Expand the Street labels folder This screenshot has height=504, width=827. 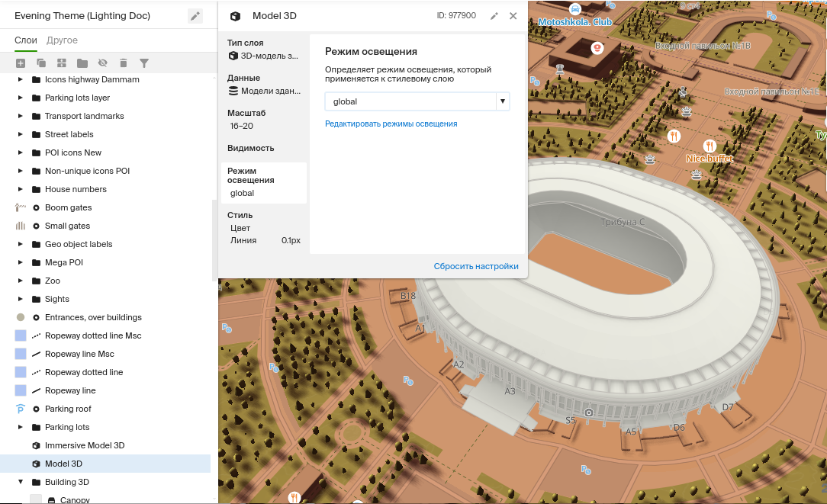click(21, 134)
